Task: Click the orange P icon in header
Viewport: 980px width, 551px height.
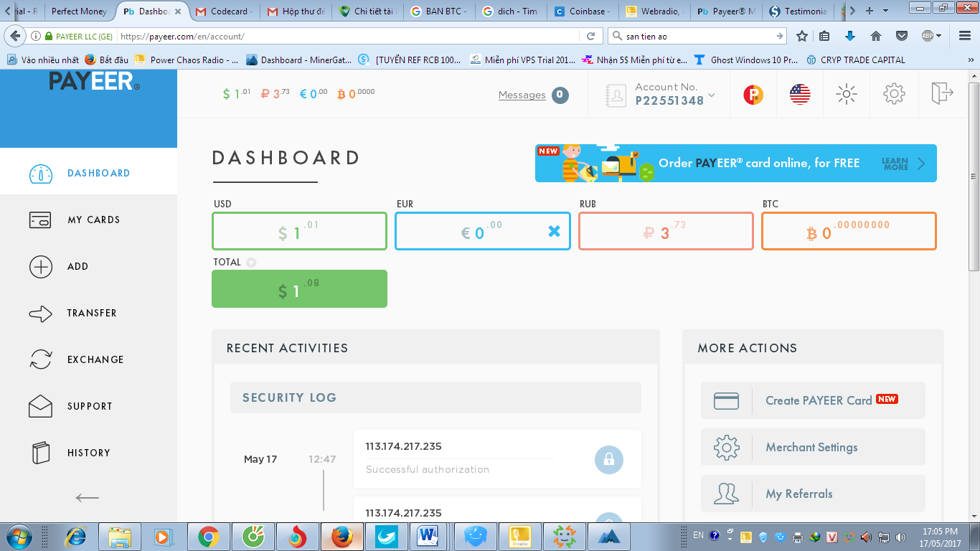Action: [753, 94]
